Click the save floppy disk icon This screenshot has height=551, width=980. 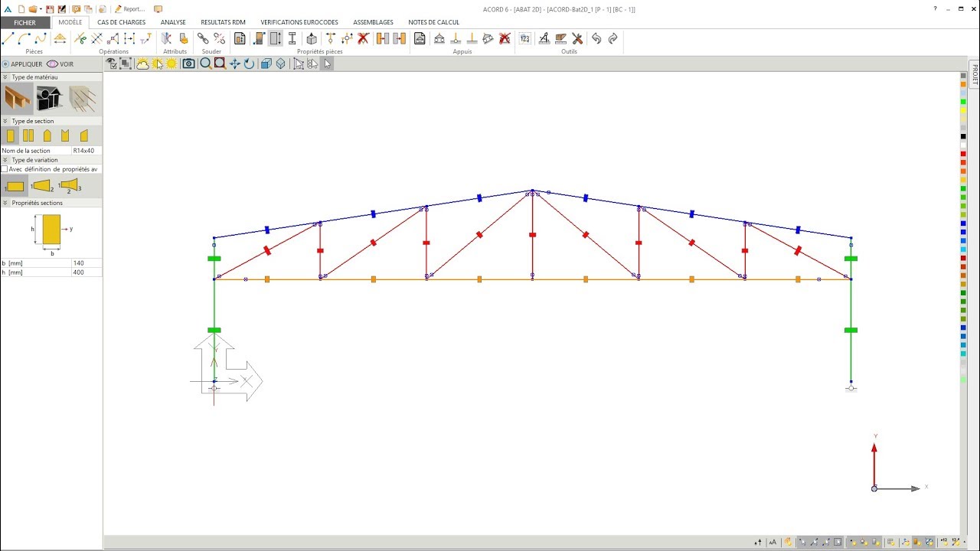tap(50, 9)
